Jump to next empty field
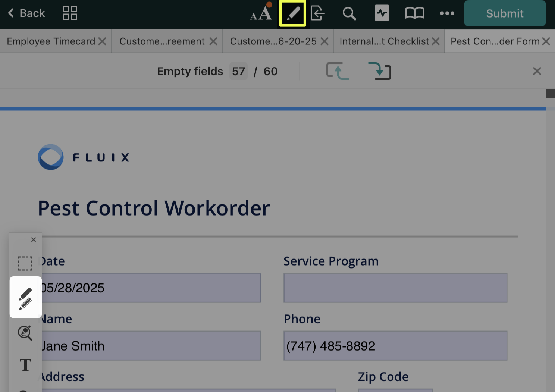Viewport: 555px width, 392px height. click(379, 71)
